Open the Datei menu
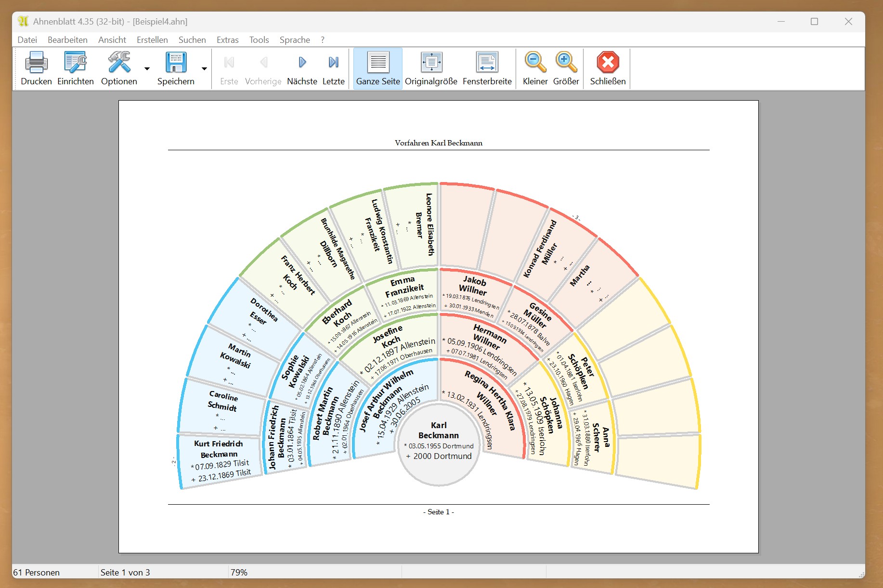Screen dimensions: 883x588 point(27,40)
